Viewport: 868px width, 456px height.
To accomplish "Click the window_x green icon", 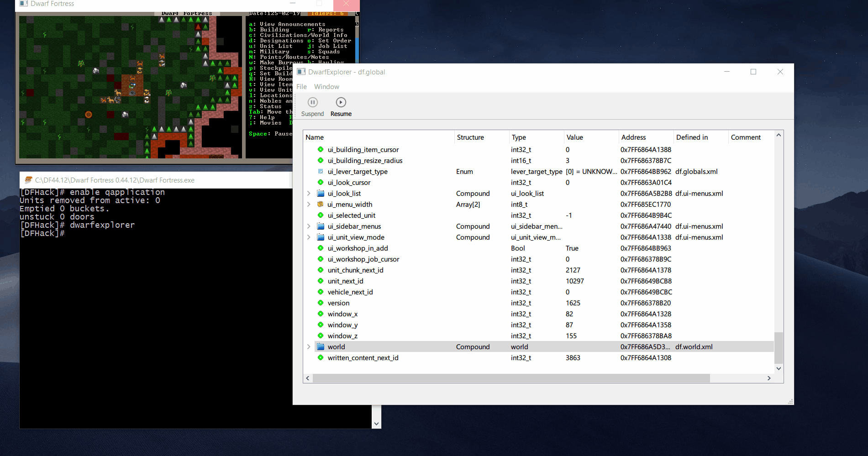I will click(x=321, y=314).
